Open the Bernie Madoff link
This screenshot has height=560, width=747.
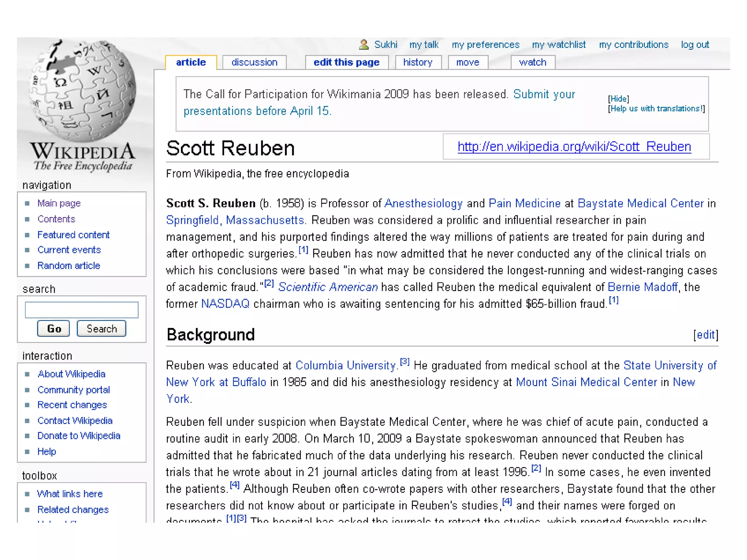642,287
